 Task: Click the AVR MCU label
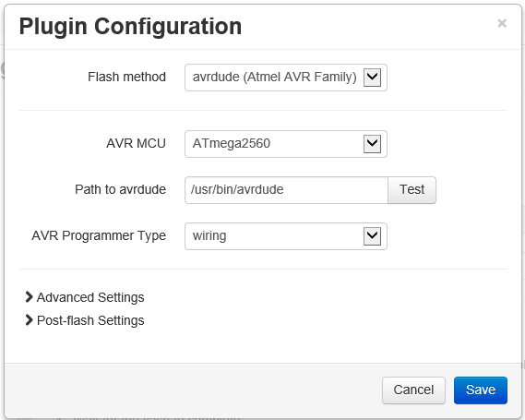click(136, 144)
